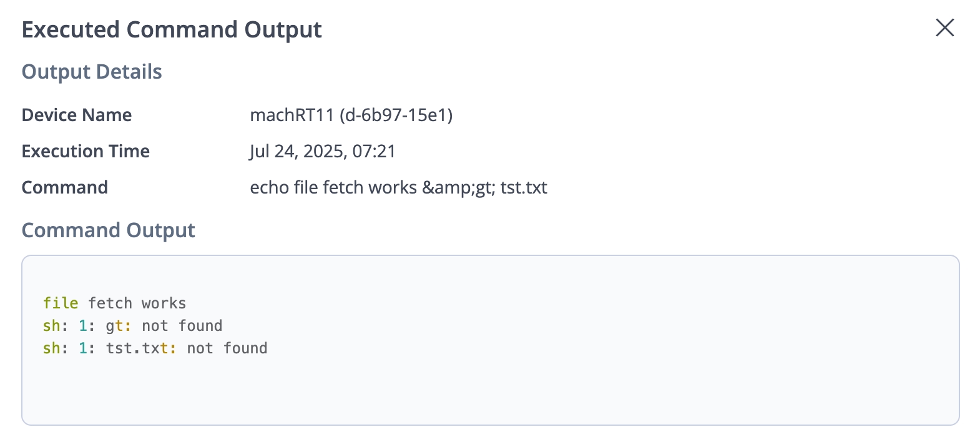
Task: Close the Executed Command Output dialog
Action: [944, 27]
